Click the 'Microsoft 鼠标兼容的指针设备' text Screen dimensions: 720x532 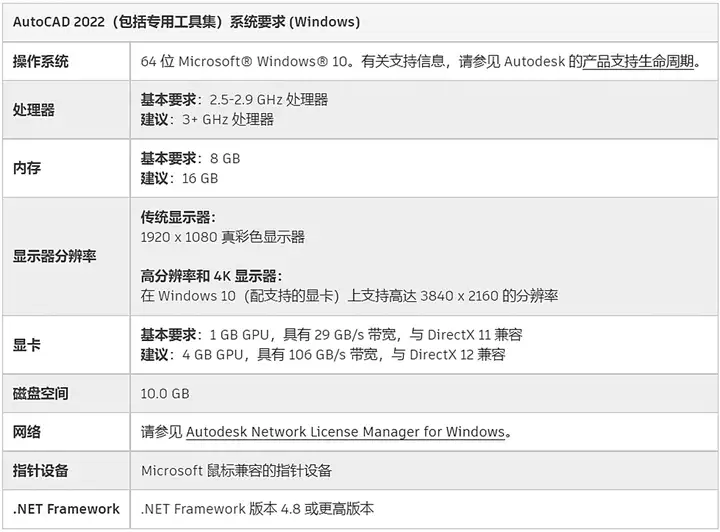pyautogui.click(x=236, y=470)
